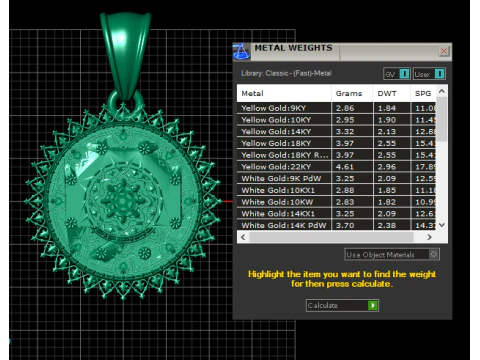Click the SPG column header
Image resolution: width=480 pixels, height=360 pixels.
[x=423, y=93]
